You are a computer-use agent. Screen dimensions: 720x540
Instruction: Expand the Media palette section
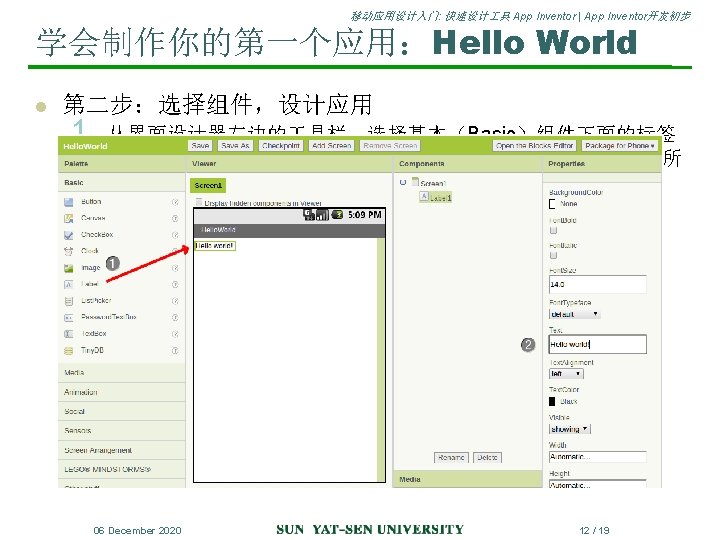[x=122, y=372]
